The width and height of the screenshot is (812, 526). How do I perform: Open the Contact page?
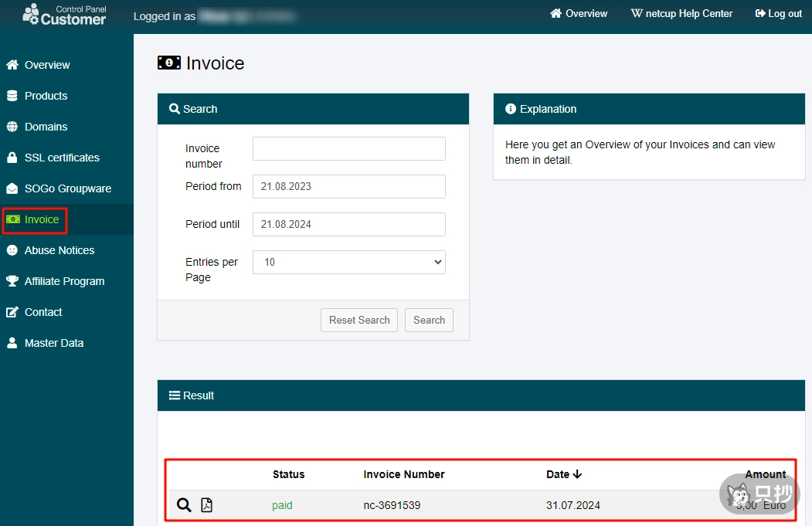pos(43,312)
